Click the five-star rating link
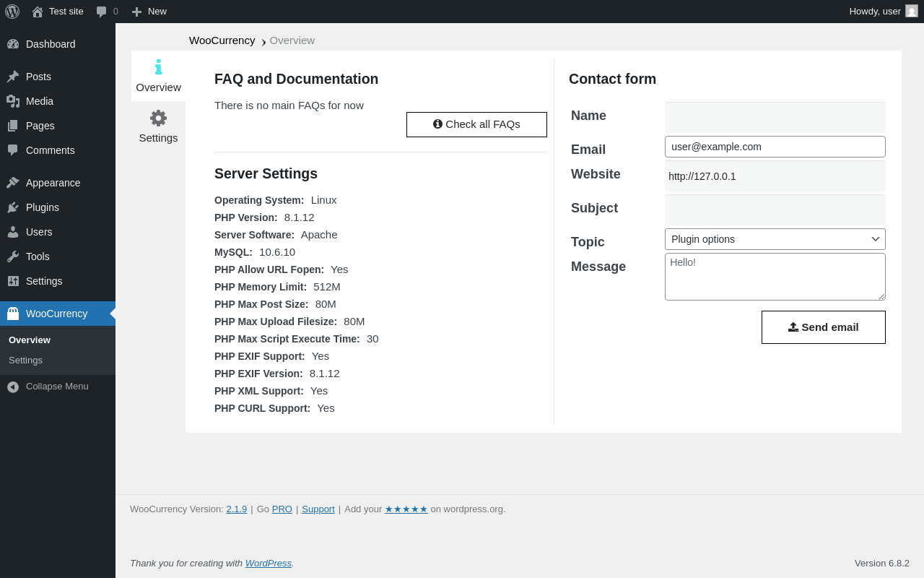The height and width of the screenshot is (578, 924). 406,509
